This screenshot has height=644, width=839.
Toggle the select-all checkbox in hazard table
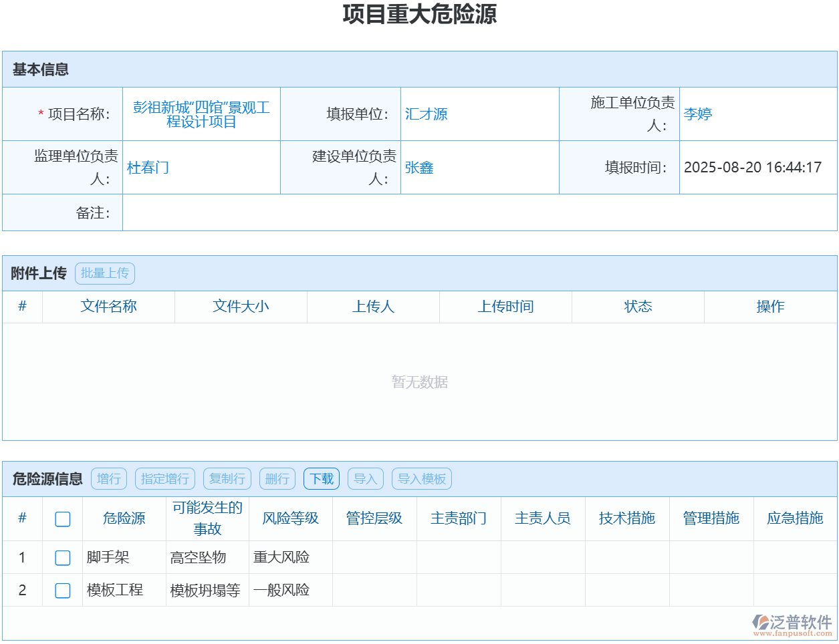click(x=62, y=518)
